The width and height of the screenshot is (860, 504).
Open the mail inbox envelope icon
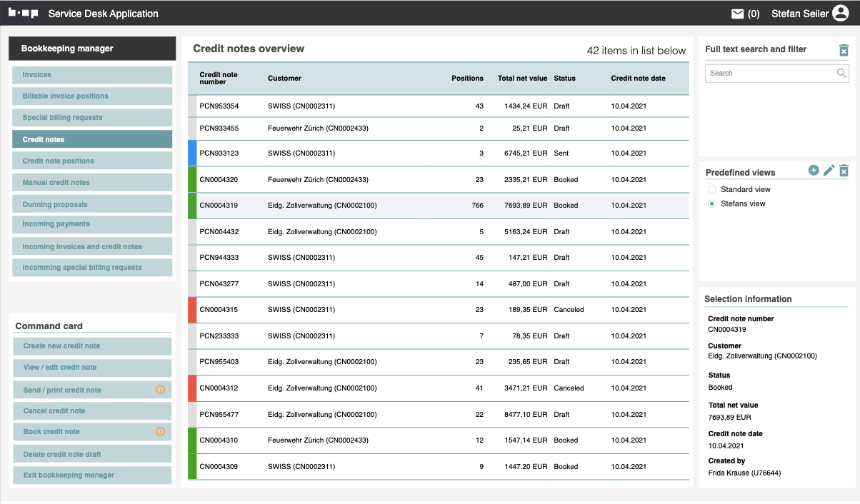coord(738,14)
